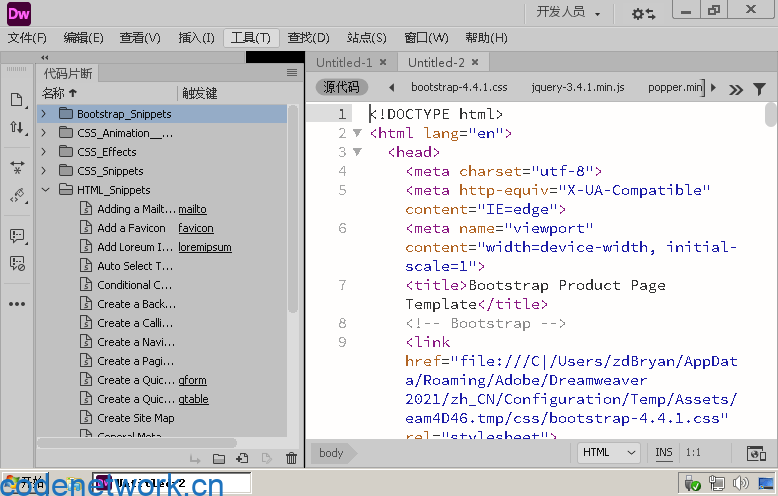Select the Create Site Map snippet
This screenshot has width=778, height=496.
coord(135,418)
